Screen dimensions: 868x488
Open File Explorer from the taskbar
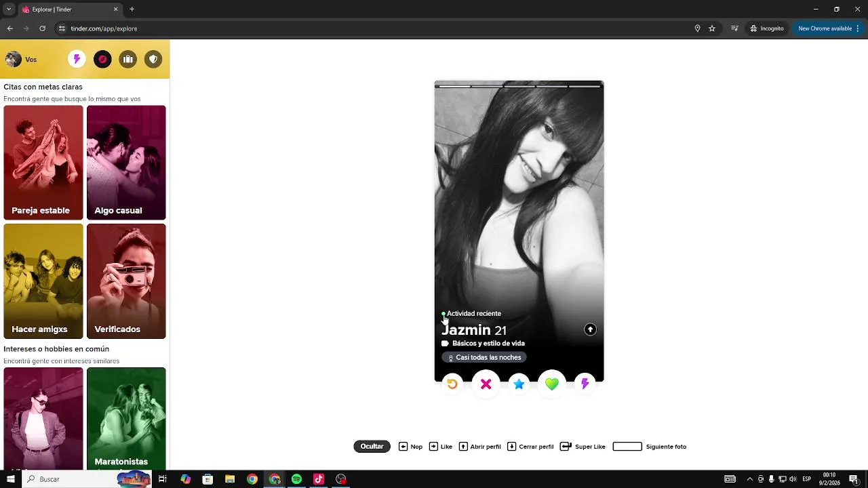230,479
